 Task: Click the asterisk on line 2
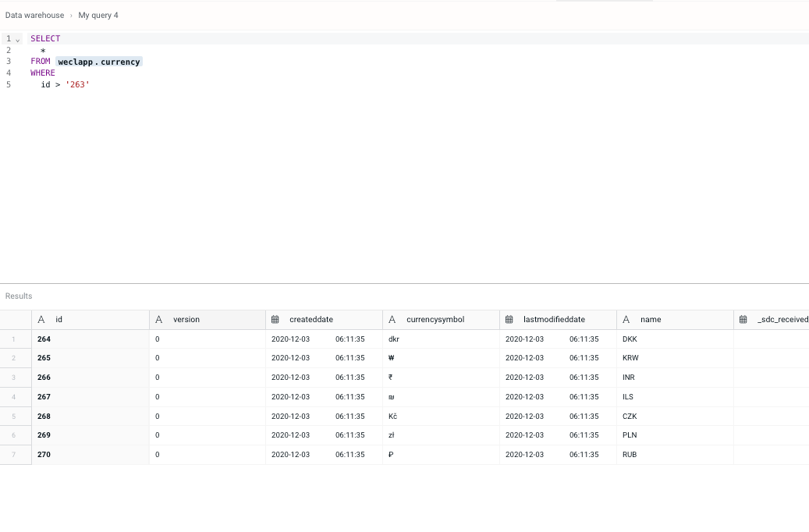(x=44, y=51)
